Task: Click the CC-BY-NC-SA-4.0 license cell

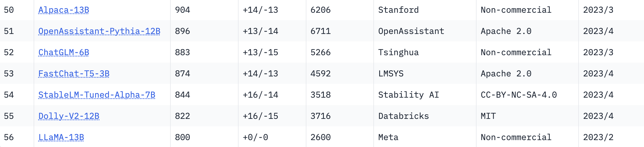Action: click(519, 95)
